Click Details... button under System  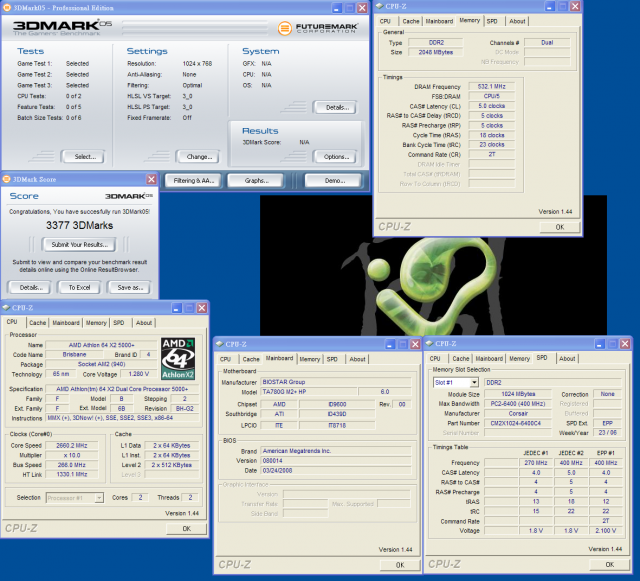point(335,107)
